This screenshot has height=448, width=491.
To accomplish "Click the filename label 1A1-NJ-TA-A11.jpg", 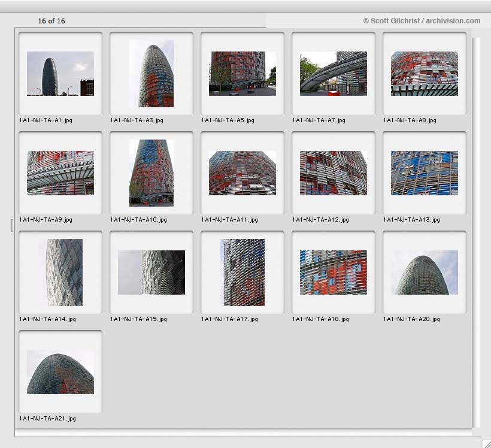I will [x=229, y=220].
